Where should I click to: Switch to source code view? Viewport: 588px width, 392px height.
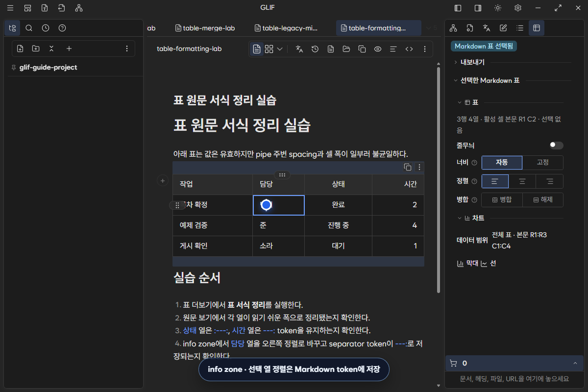coord(409,49)
